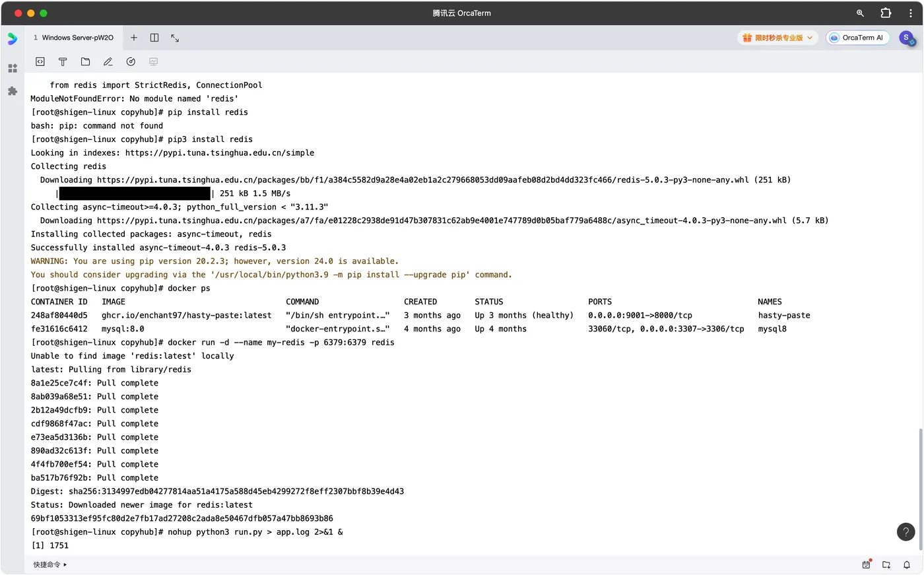The height and width of the screenshot is (575, 924).
Task: Open the code snippet toolbar icon
Action: pyautogui.click(x=40, y=61)
